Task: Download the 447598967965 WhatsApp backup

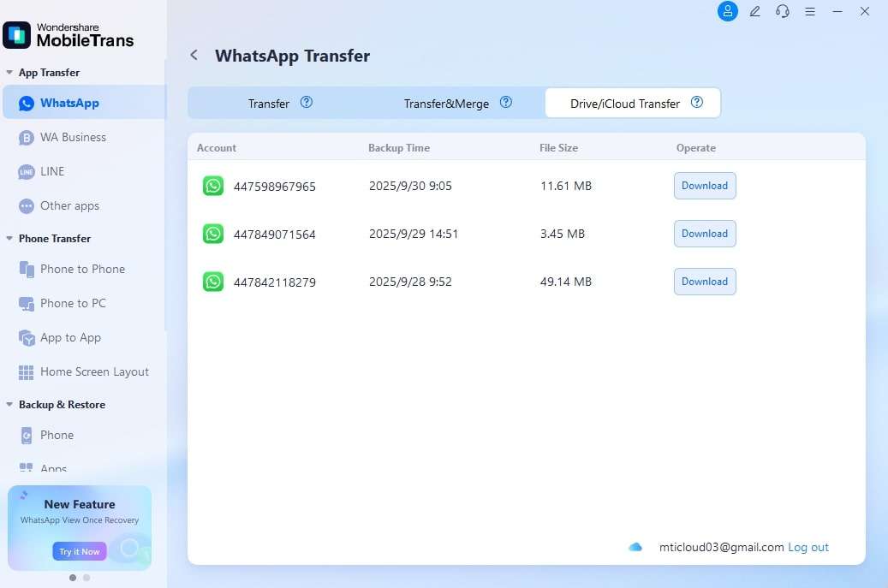Action: pyautogui.click(x=705, y=186)
